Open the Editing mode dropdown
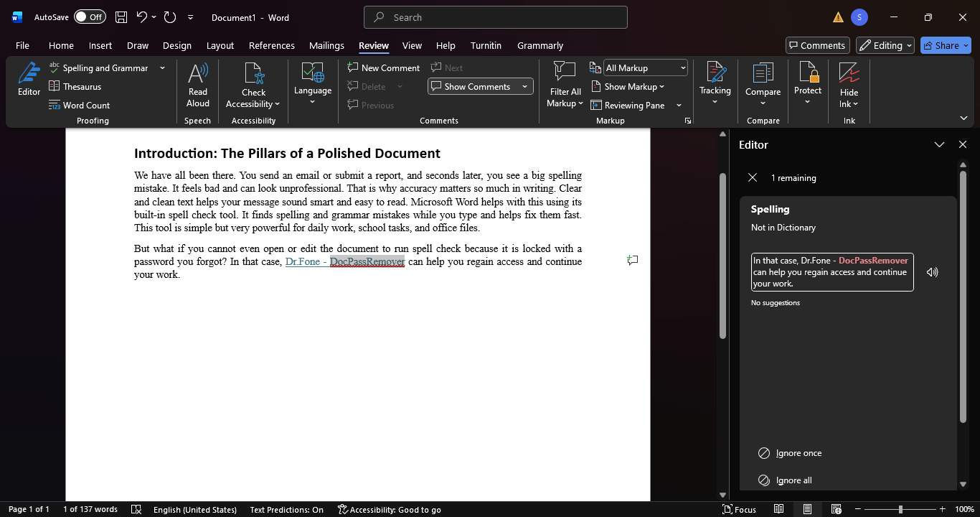This screenshot has width=980, height=517. [x=884, y=45]
